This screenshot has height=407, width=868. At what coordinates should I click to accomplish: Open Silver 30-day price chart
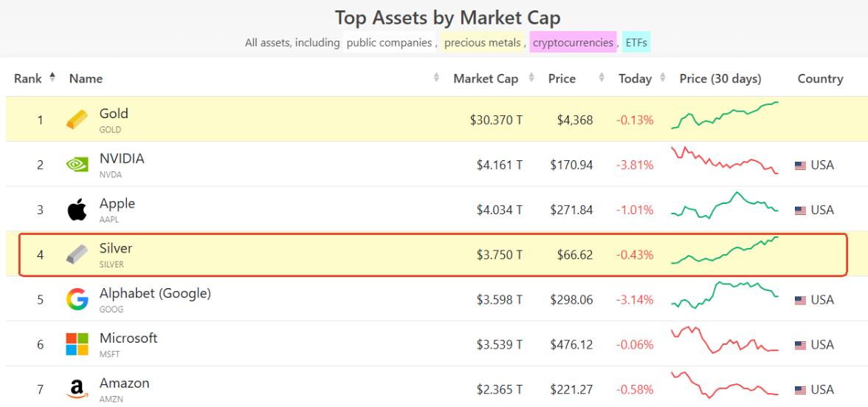tap(725, 250)
